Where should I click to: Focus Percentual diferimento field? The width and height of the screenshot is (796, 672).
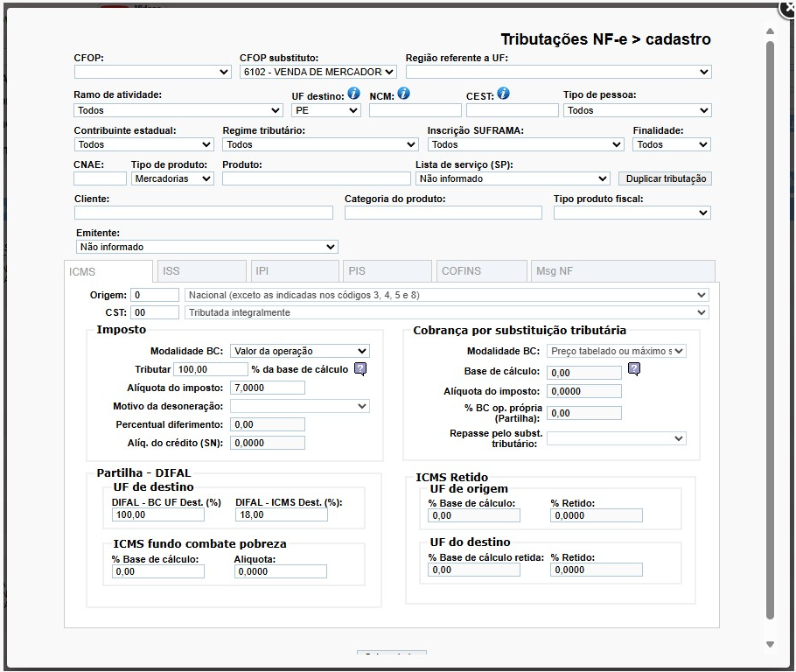(268, 424)
